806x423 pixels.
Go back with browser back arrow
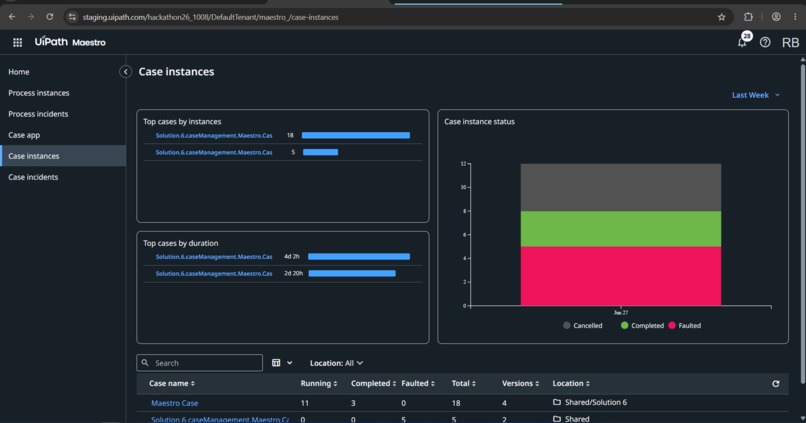(x=12, y=17)
